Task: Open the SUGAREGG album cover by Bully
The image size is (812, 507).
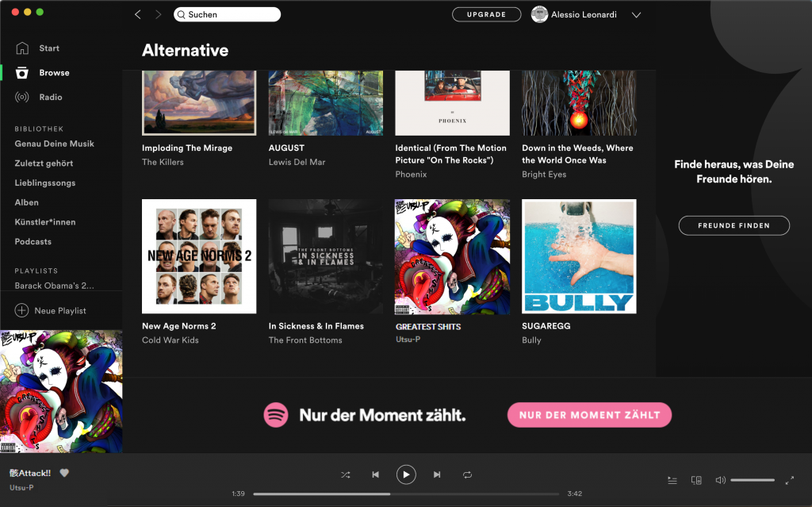Action: point(579,256)
